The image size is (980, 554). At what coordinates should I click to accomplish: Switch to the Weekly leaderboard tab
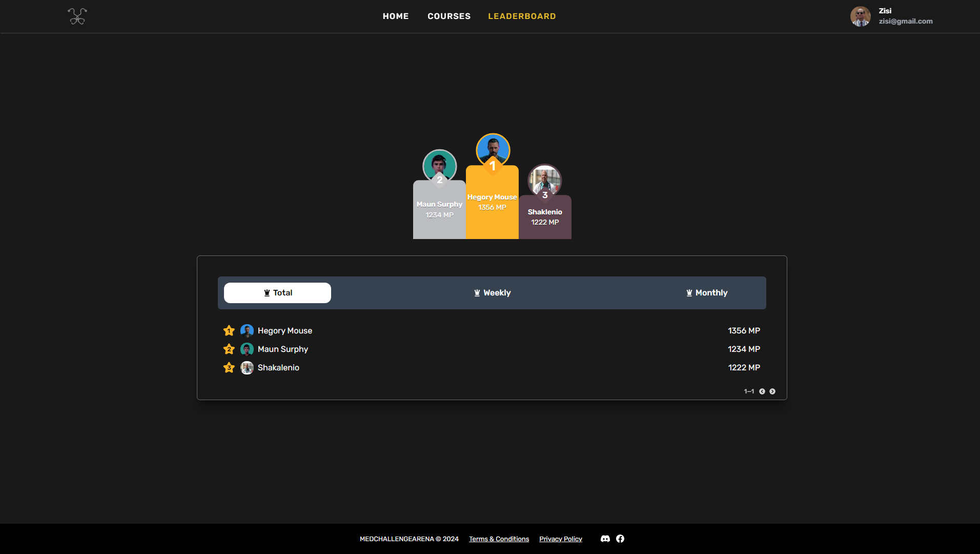[x=492, y=293]
